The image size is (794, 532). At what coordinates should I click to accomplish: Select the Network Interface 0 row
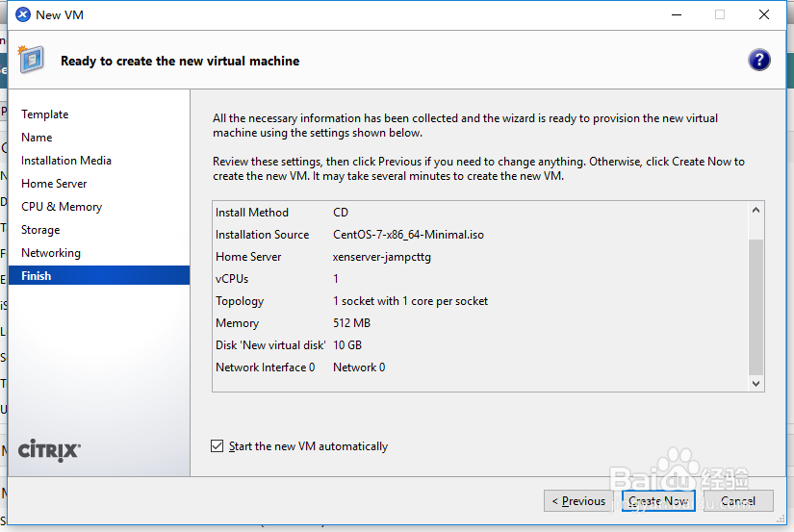coord(480,367)
